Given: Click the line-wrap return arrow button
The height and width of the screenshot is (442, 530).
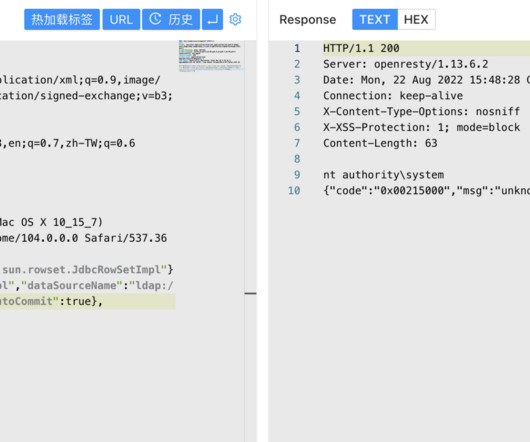Looking at the screenshot, I should click(212, 20).
